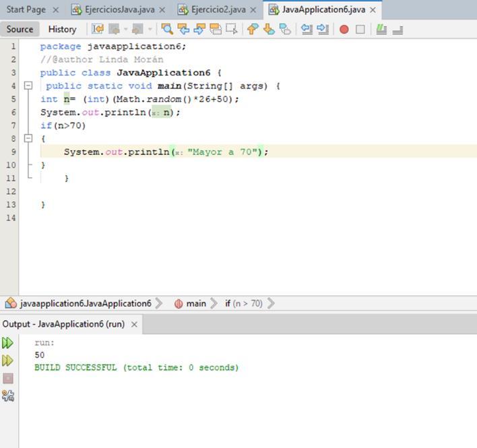Collapse the if-block fold at line 8

[28, 138]
